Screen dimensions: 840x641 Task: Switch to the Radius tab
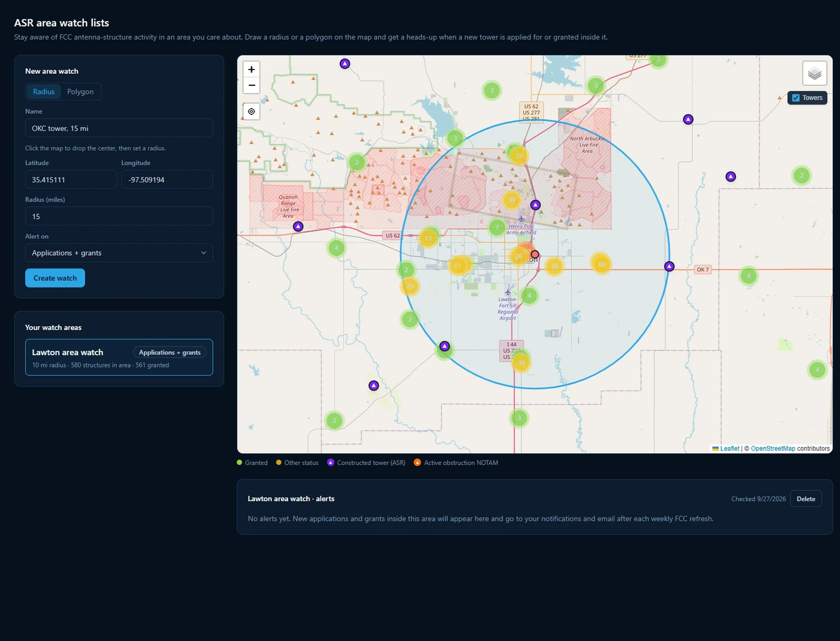(44, 92)
